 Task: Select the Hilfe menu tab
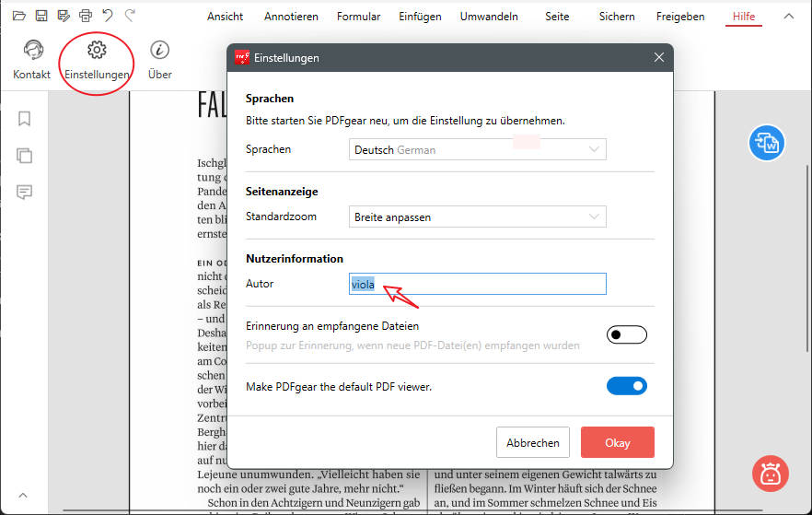coord(744,17)
